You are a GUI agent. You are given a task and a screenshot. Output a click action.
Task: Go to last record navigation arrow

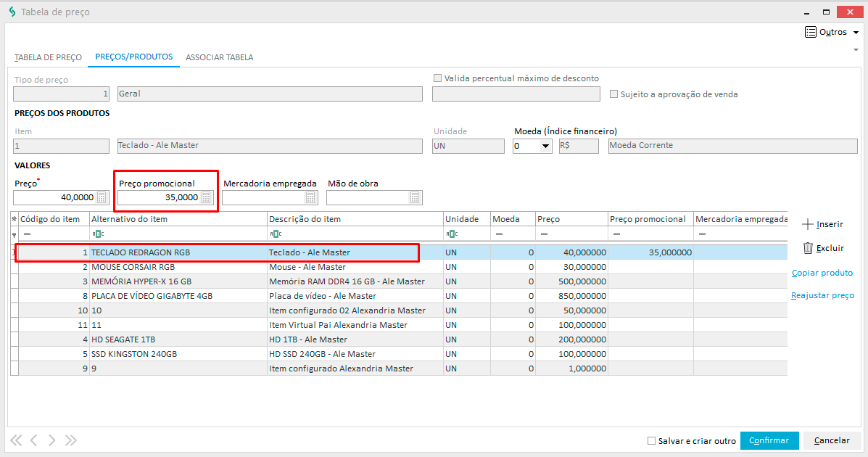pos(70,440)
